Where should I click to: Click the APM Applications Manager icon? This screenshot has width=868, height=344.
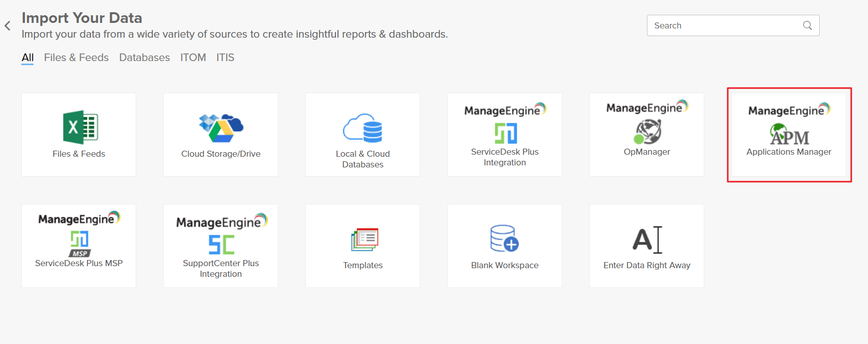coord(789,134)
